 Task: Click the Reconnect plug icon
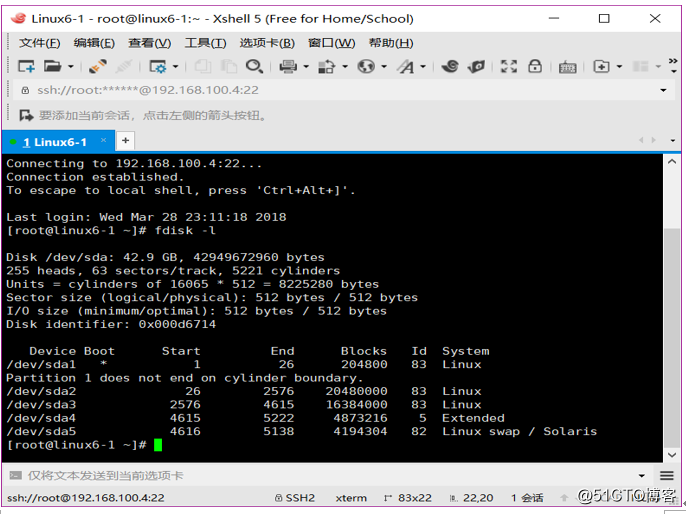[98, 66]
